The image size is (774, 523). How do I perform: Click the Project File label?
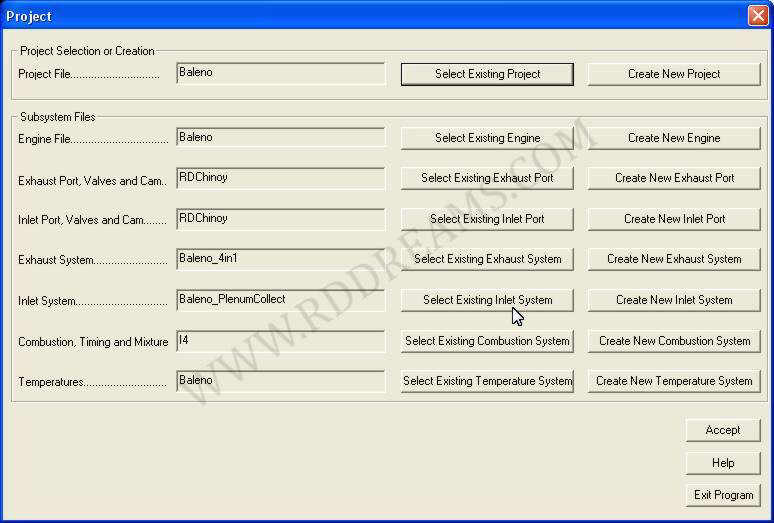89,74
